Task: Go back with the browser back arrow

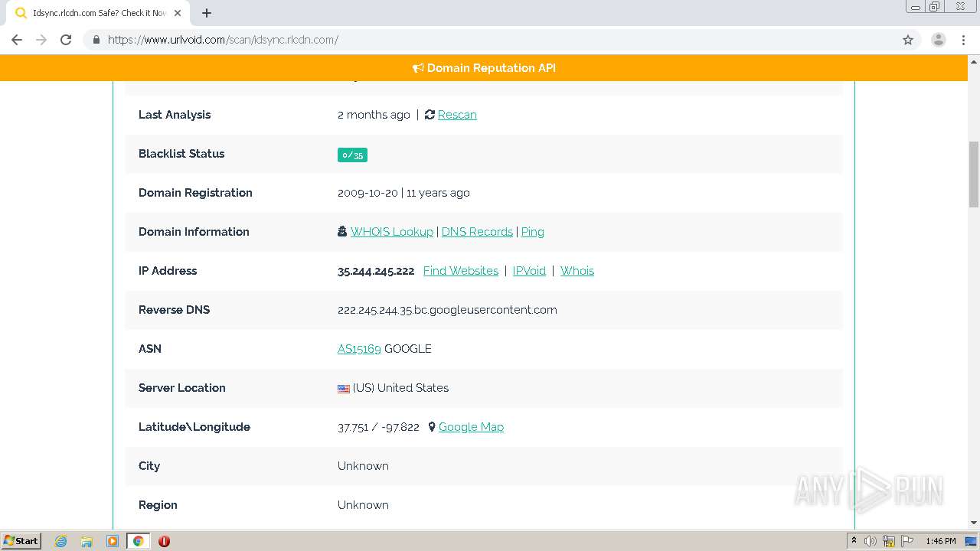Action: (x=17, y=40)
